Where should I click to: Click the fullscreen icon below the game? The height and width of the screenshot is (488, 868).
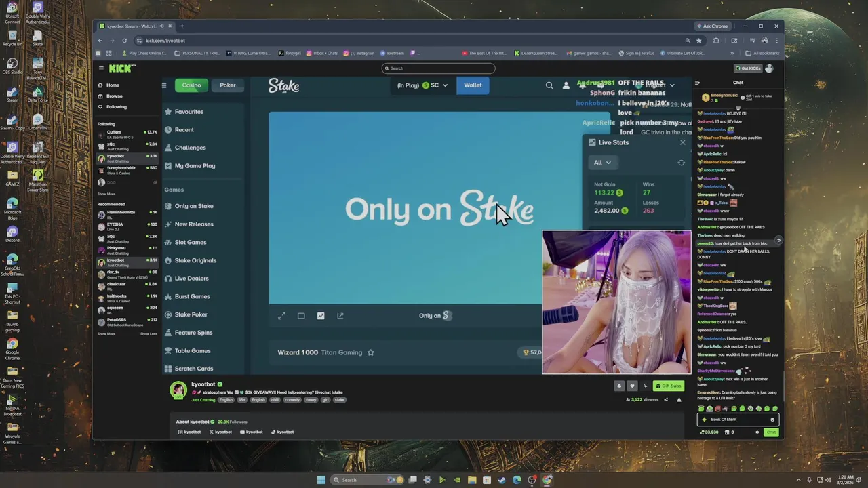click(281, 316)
